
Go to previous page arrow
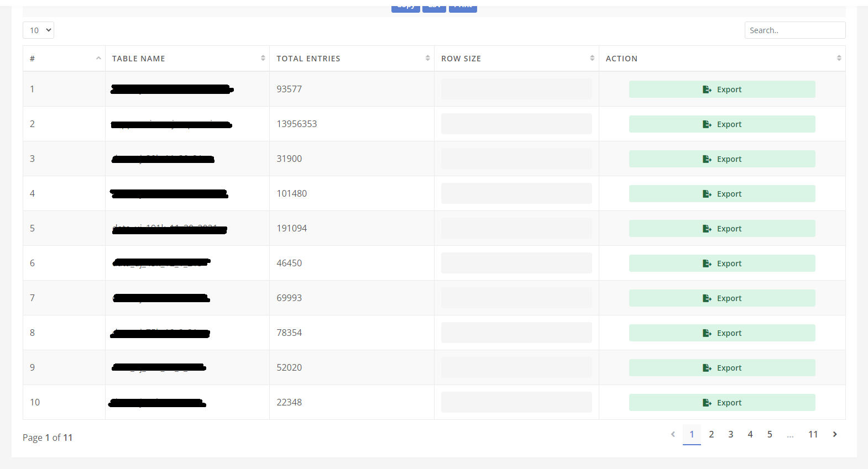pyautogui.click(x=673, y=434)
